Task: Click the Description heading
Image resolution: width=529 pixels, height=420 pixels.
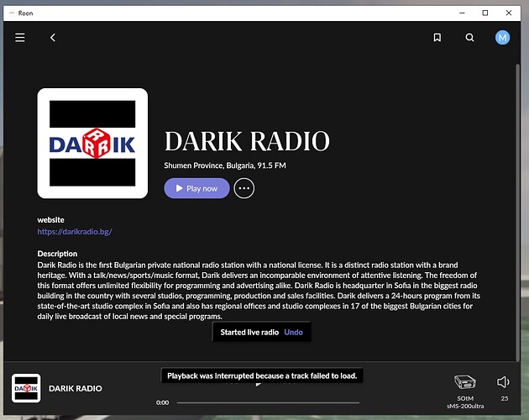Action: [x=57, y=254]
